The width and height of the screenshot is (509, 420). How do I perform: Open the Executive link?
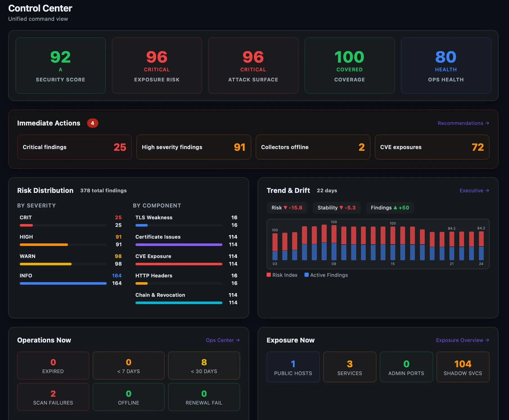pos(474,191)
